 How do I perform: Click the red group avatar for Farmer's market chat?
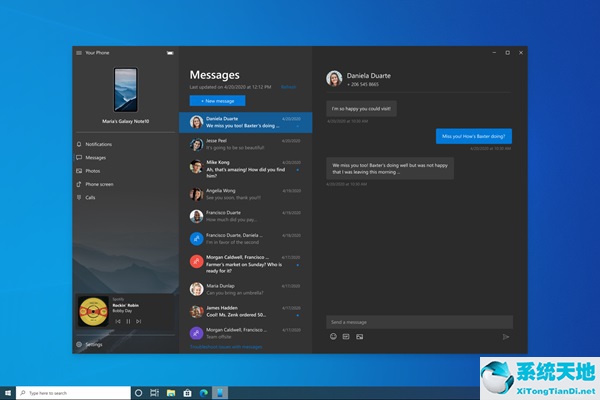click(196, 261)
